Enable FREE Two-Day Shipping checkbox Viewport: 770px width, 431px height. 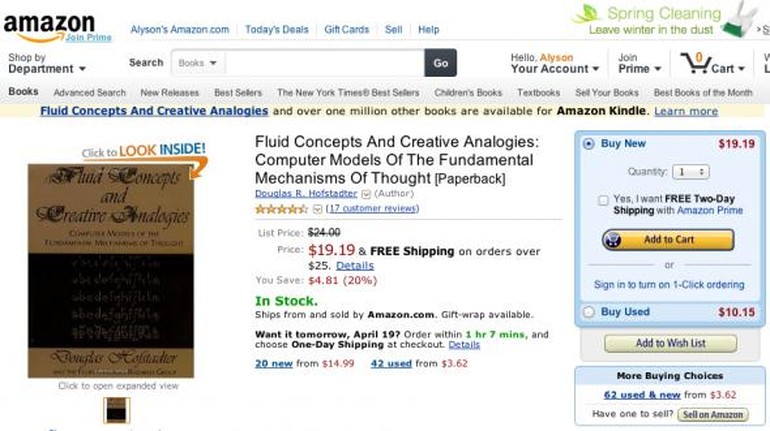[603, 200]
